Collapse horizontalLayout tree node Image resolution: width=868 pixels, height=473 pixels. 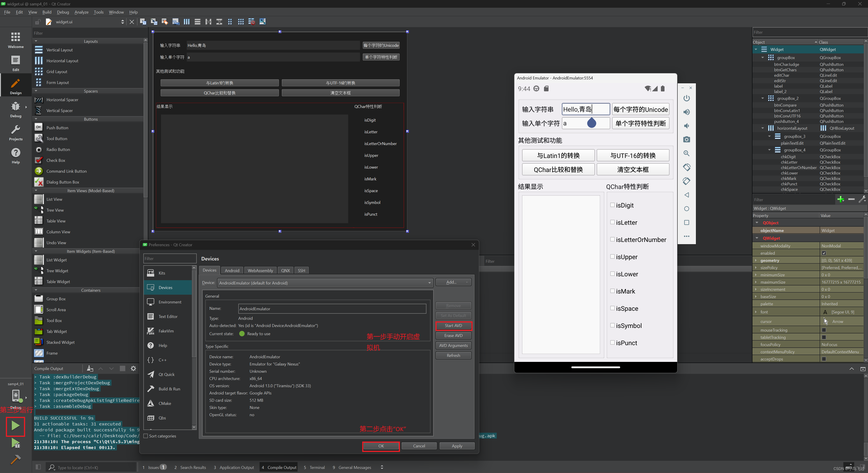click(x=763, y=128)
